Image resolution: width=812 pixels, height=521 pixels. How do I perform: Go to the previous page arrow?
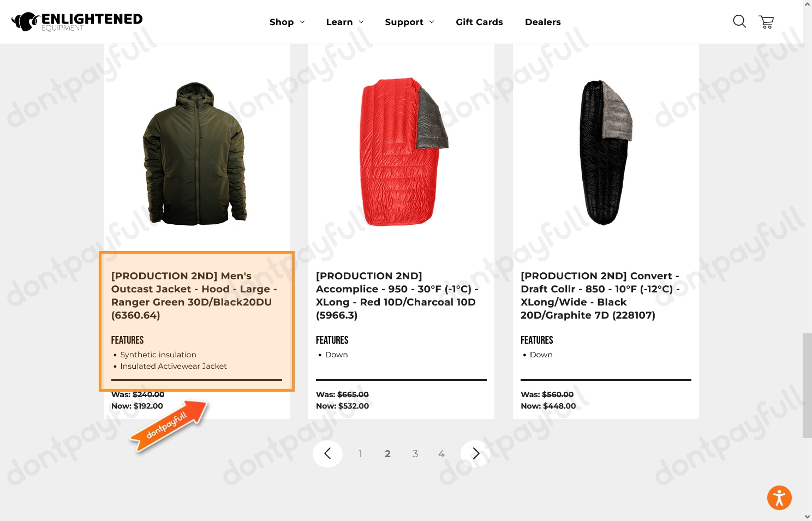coord(327,453)
